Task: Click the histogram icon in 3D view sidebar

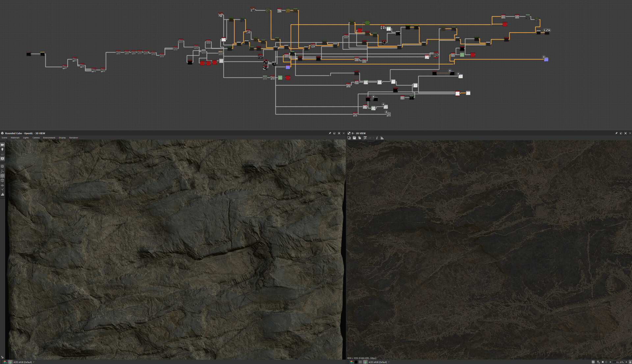Action: (2, 195)
